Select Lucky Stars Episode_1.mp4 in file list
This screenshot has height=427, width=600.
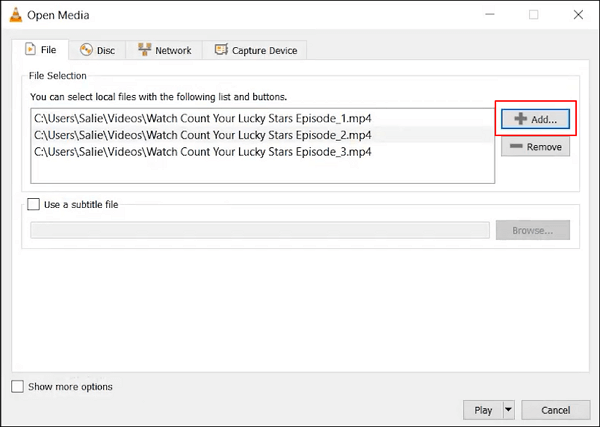click(x=203, y=118)
